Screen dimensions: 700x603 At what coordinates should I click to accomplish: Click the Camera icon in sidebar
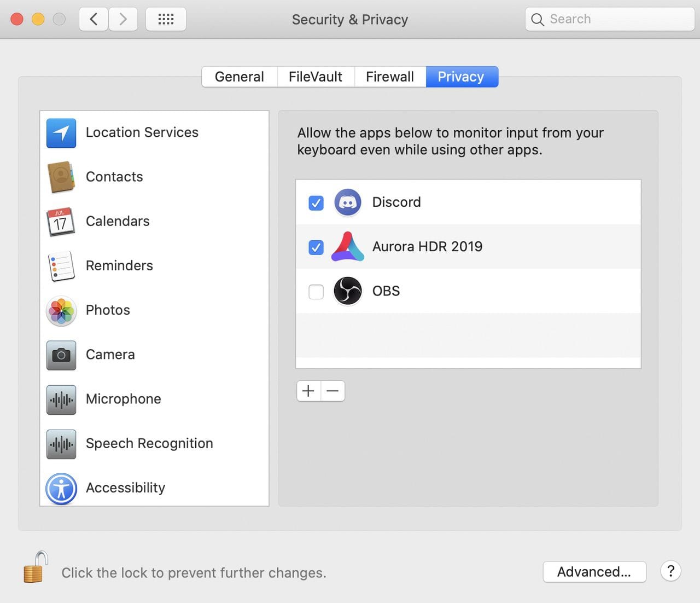point(61,355)
